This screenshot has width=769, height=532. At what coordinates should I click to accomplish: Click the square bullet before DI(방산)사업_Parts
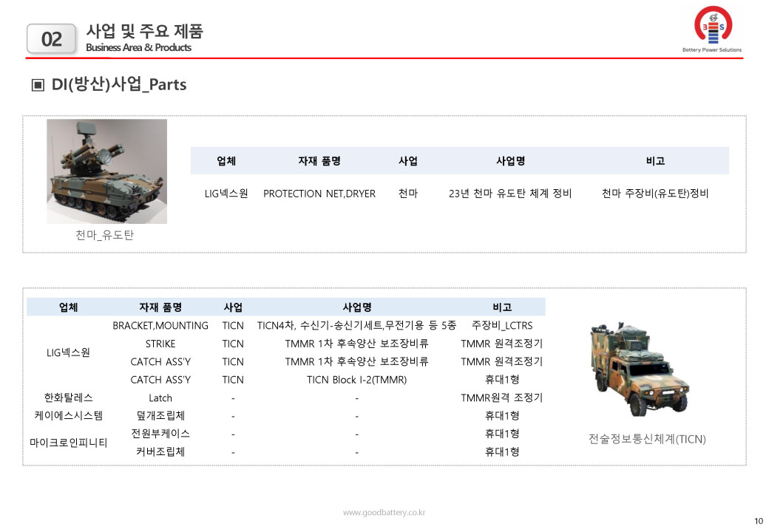coord(38,85)
